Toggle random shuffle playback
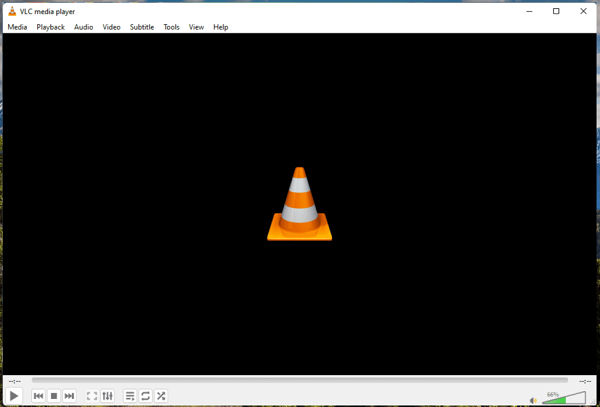The height and width of the screenshot is (407, 600). (x=161, y=396)
